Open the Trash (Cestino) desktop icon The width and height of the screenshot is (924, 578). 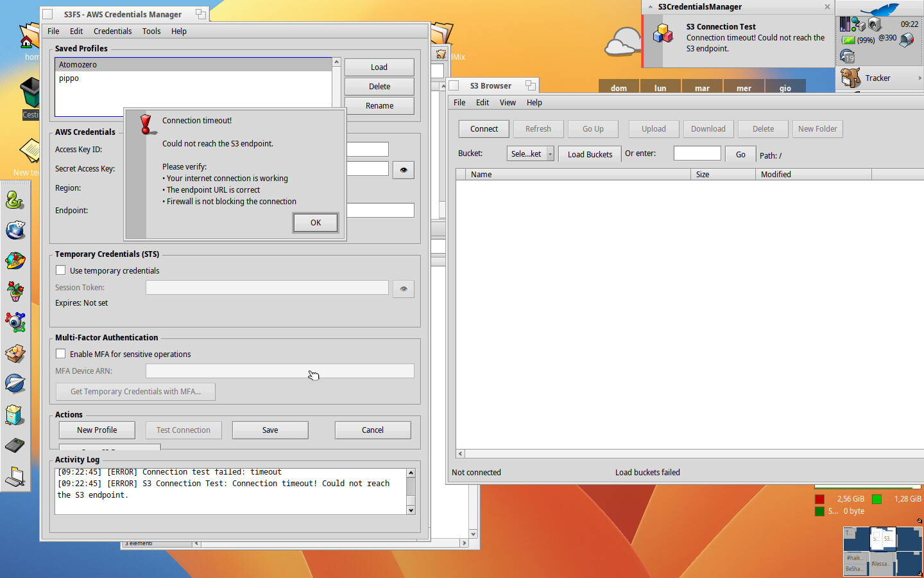(x=30, y=94)
